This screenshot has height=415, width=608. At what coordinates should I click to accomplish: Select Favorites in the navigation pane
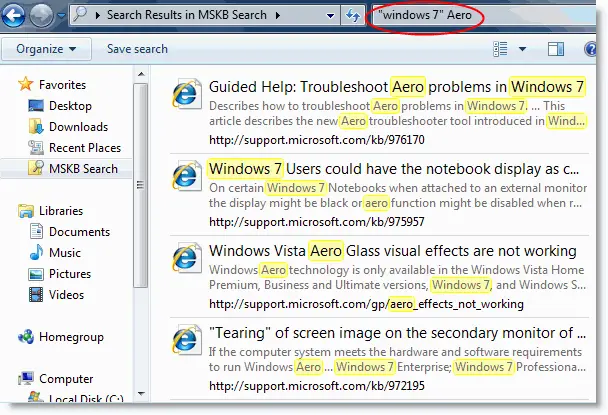click(x=62, y=85)
